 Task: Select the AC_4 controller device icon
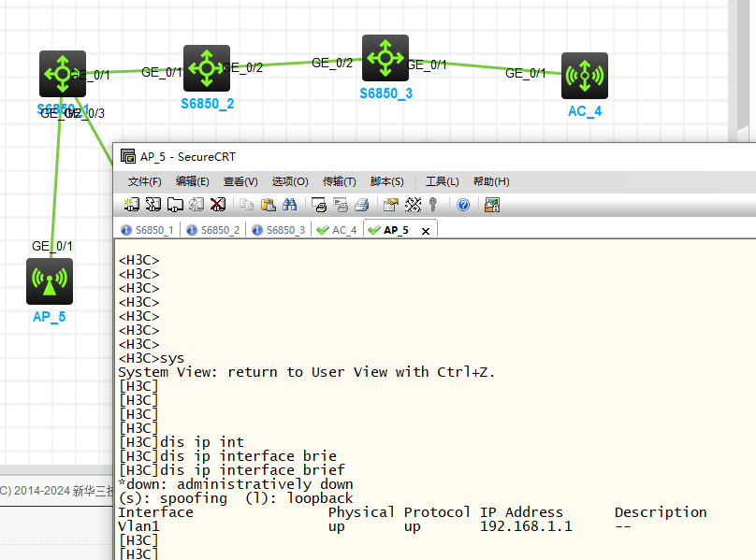(x=585, y=76)
